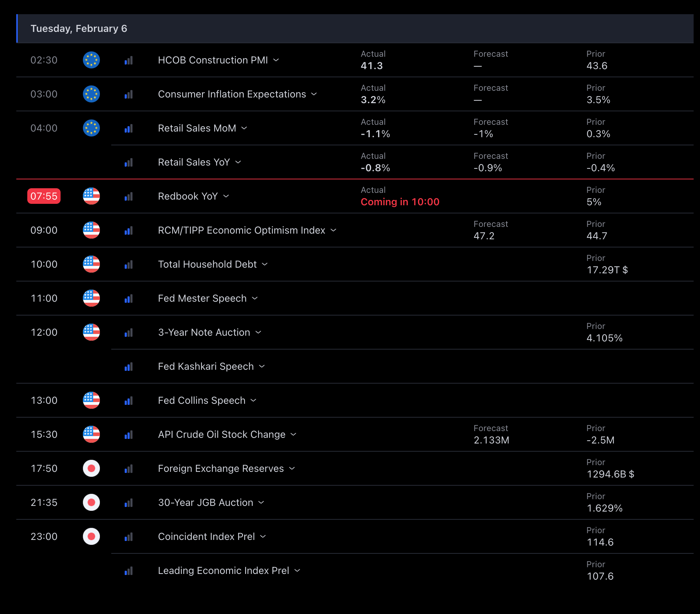Expand details chevron for Total Household Debt
This screenshot has height=614, width=700.
265,264
